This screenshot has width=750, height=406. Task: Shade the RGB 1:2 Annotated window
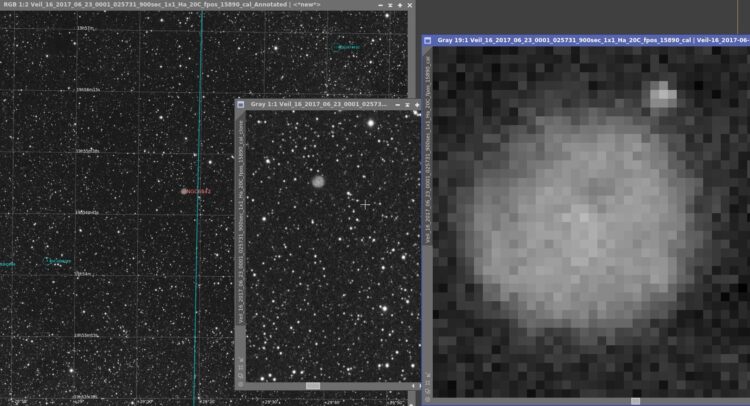click(x=390, y=5)
